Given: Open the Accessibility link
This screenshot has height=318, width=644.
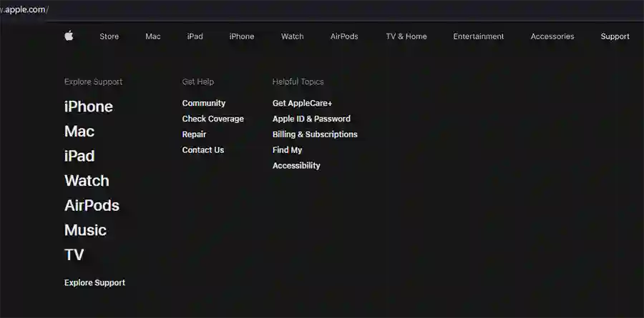Looking at the screenshot, I should (296, 165).
